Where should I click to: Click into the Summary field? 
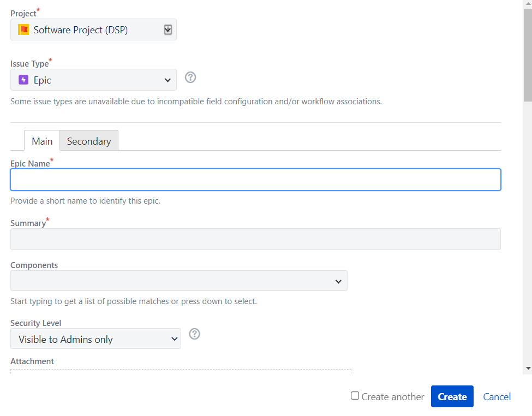point(255,239)
